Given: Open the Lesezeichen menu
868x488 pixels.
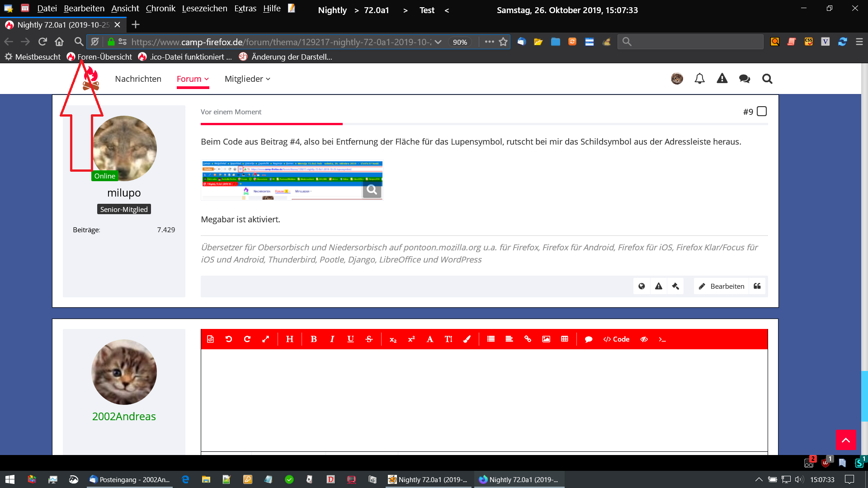Looking at the screenshot, I should [x=204, y=9].
